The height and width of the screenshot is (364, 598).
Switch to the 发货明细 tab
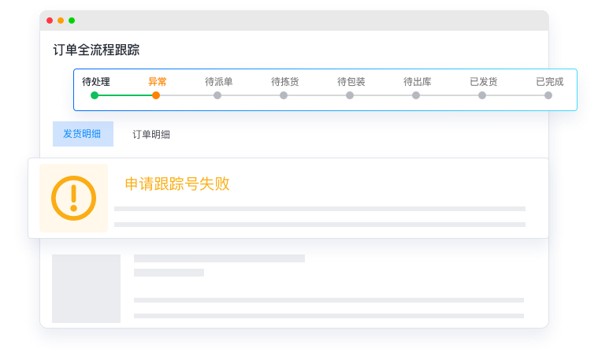point(83,134)
